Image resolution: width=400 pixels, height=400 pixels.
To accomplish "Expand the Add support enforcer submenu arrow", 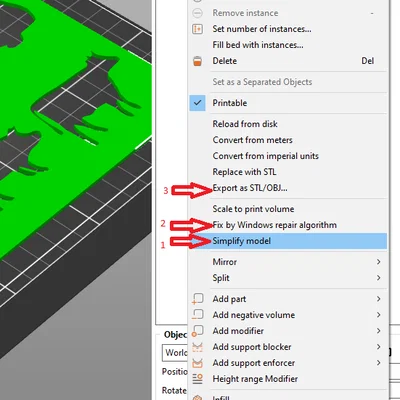I will (x=378, y=363).
